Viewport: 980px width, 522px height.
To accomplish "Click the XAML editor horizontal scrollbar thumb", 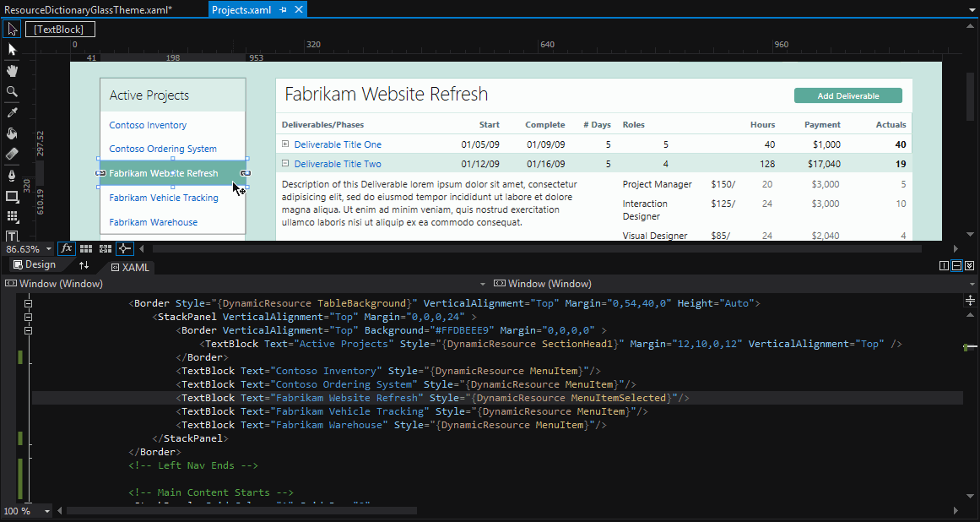I will coord(241,511).
